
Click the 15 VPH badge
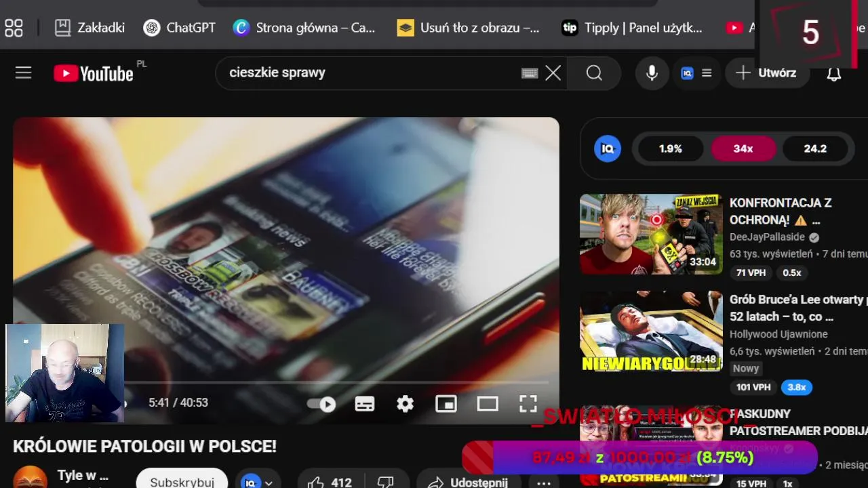(x=751, y=483)
